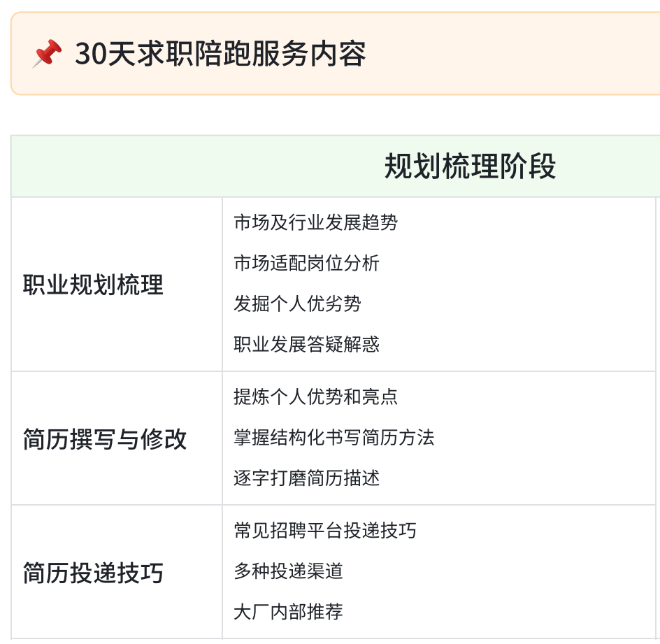This screenshot has width=660, height=644.
Task: Click on 职业发展答疑解惑 text
Action: coord(306,345)
